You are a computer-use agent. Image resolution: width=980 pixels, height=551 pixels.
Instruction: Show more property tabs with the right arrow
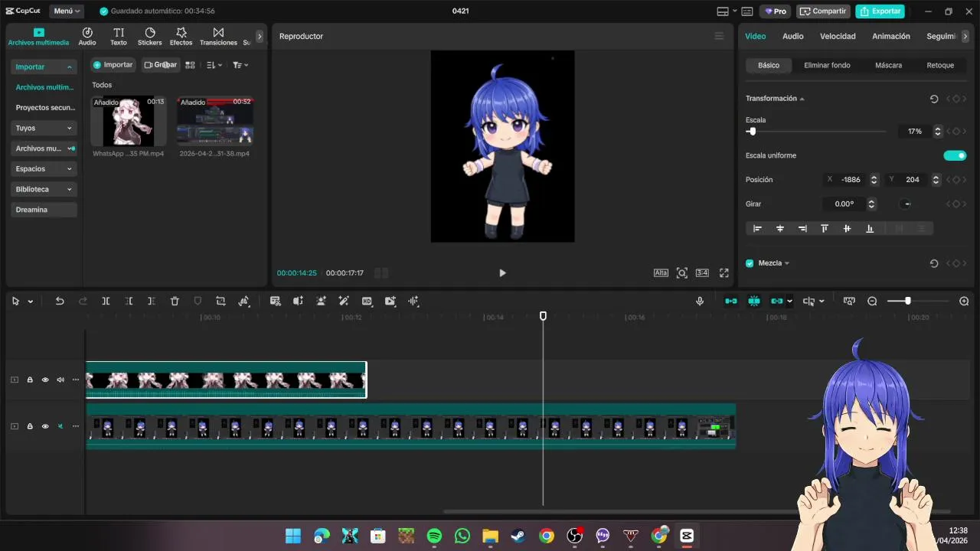pos(965,36)
